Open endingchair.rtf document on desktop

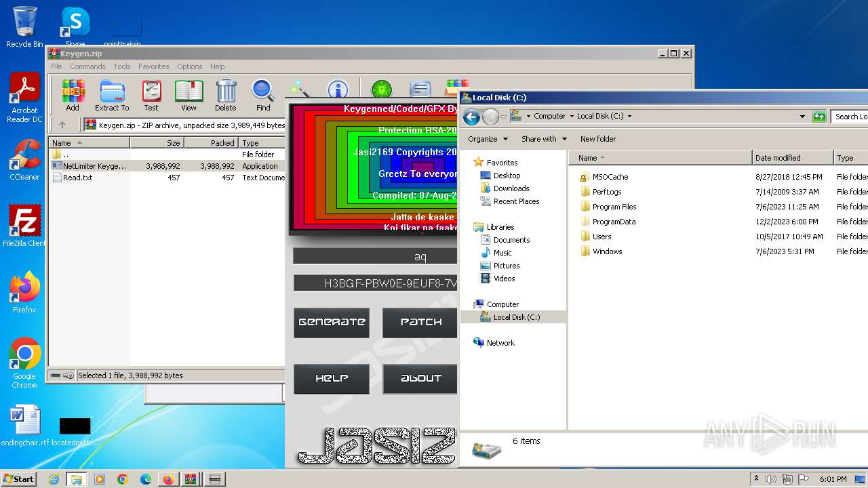[25, 426]
